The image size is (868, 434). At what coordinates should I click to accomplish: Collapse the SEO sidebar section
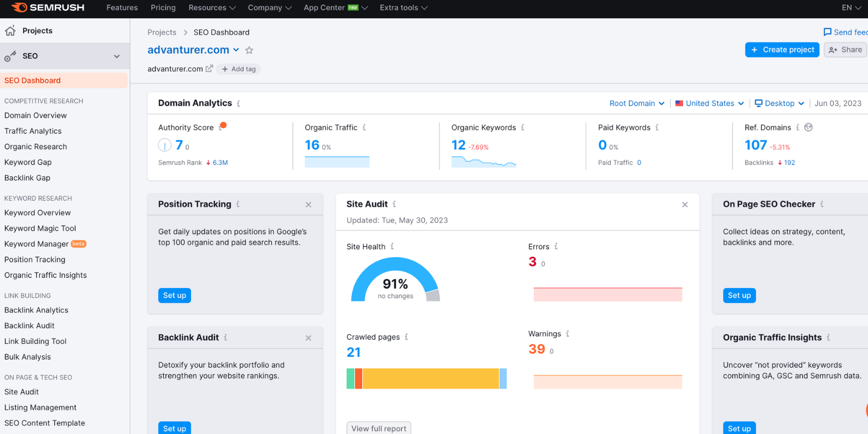pyautogui.click(x=117, y=56)
